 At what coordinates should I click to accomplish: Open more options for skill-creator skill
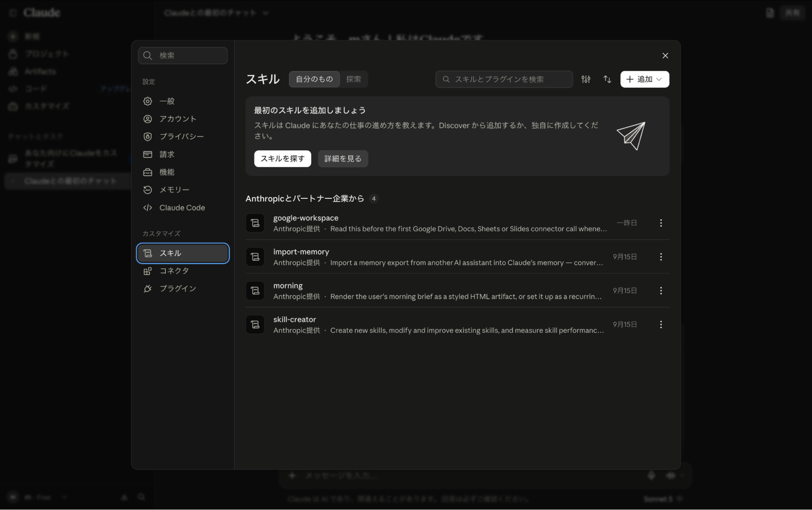tap(661, 324)
